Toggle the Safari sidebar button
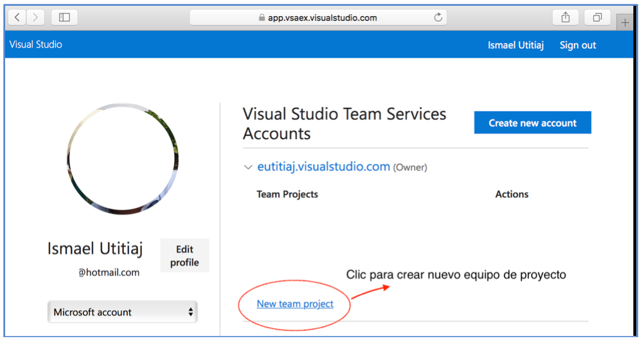Screen dimensions: 644x341 point(64,17)
